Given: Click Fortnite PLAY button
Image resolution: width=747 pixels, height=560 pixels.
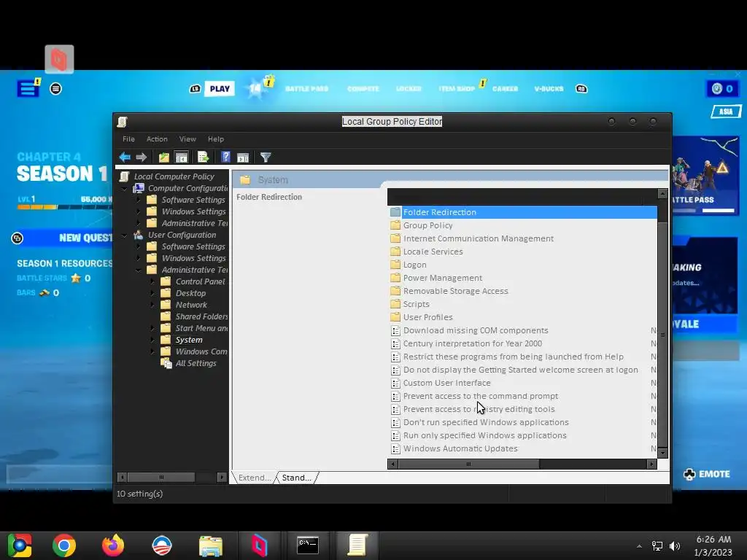Looking at the screenshot, I should tap(220, 88).
